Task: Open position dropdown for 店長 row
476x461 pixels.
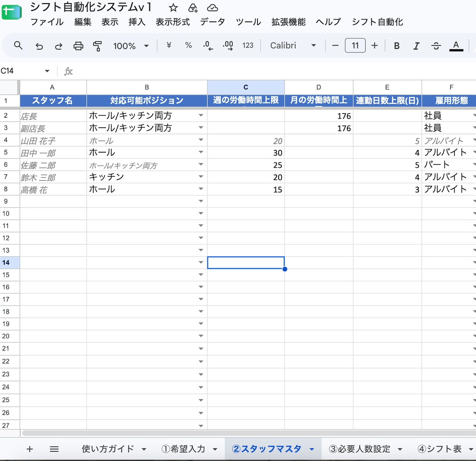Action: pyautogui.click(x=201, y=116)
